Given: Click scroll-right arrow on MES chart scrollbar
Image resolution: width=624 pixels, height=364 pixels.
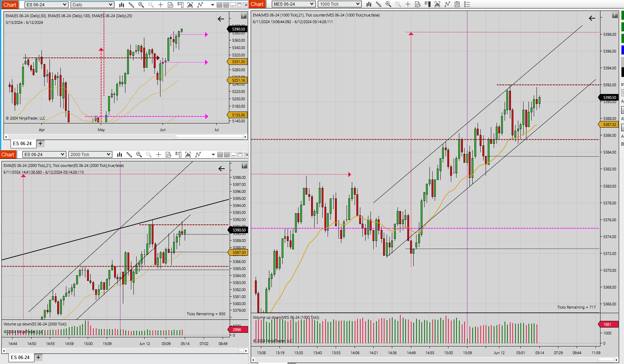Looking at the screenshot, I should click(x=616, y=360).
